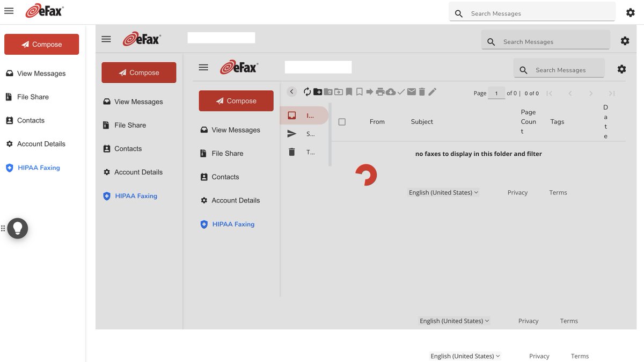Print selected faxes with printer icon
This screenshot has width=644, height=362.
point(380,92)
